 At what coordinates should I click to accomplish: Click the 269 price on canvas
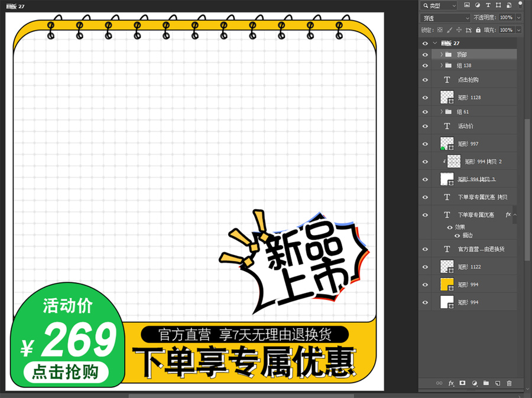click(x=79, y=340)
